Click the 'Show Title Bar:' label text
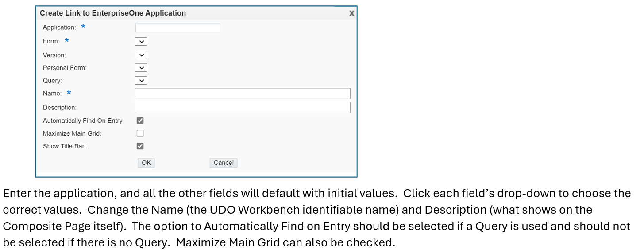The height and width of the screenshot is (250, 644). pos(65,146)
